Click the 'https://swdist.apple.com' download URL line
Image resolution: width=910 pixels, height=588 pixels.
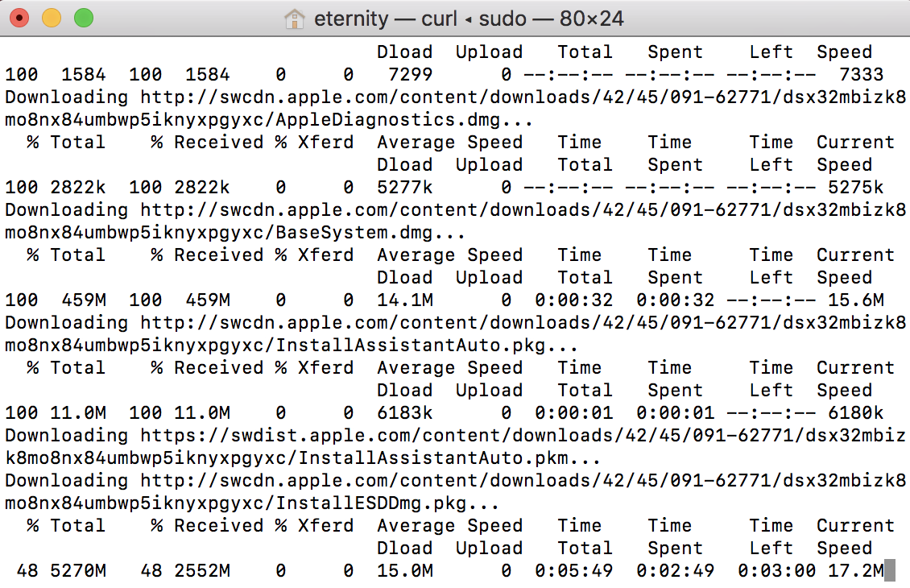pyautogui.click(x=455, y=435)
